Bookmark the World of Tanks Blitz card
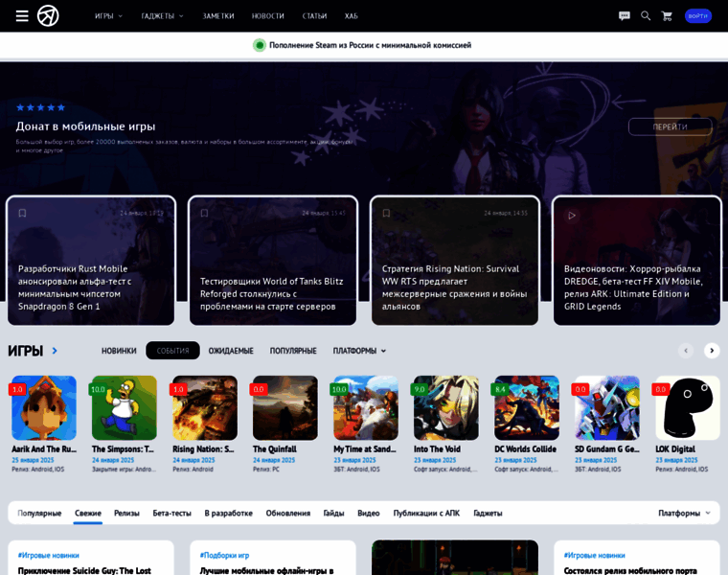 pos(204,213)
